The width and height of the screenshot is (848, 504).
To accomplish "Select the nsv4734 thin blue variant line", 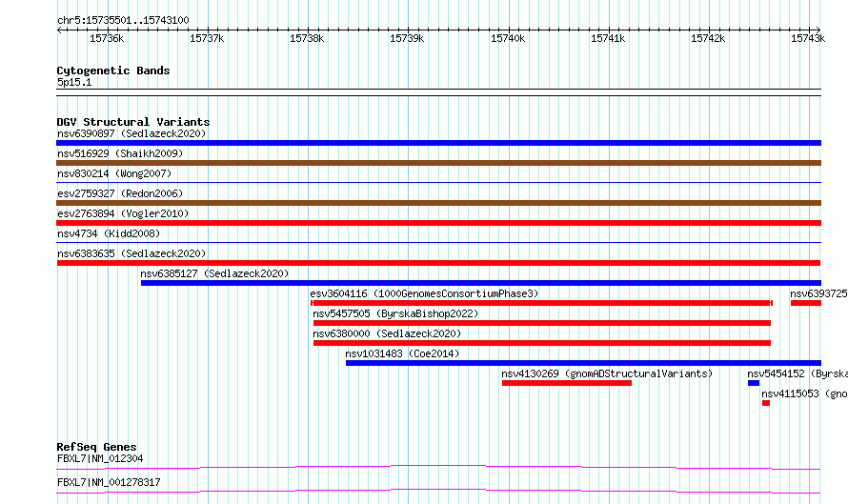I will coord(438,243).
